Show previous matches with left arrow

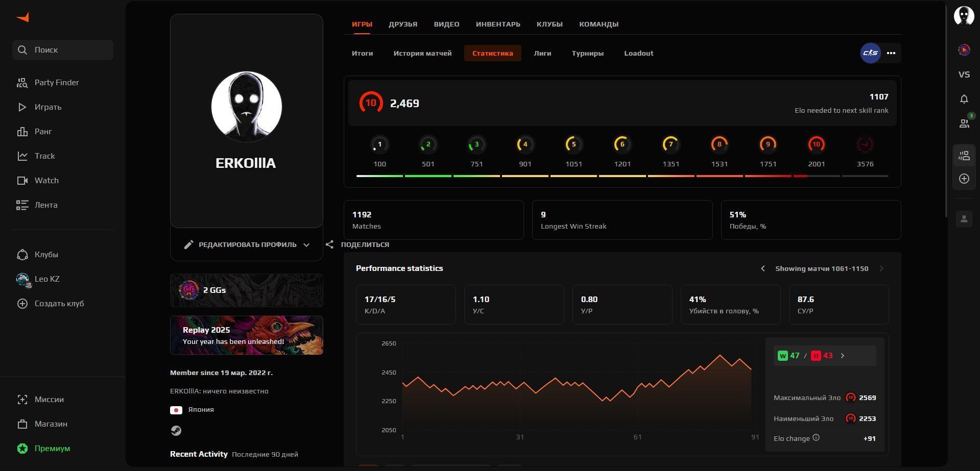[763, 268]
